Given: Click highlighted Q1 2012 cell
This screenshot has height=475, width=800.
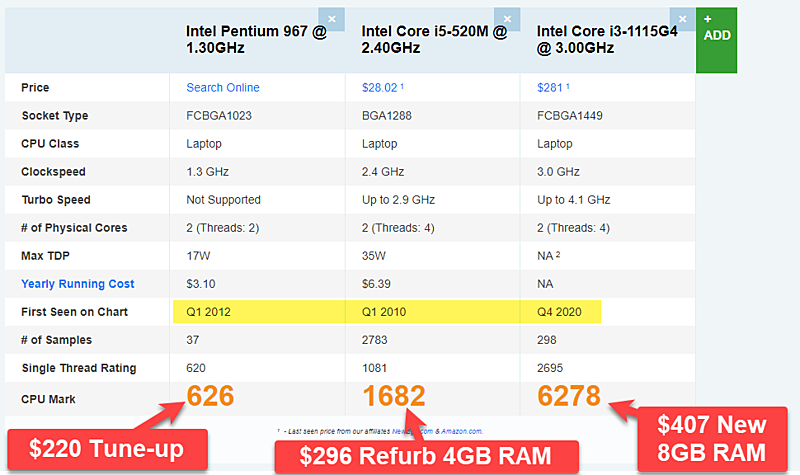Looking at the screenshot, I should [x=259, y=312].
